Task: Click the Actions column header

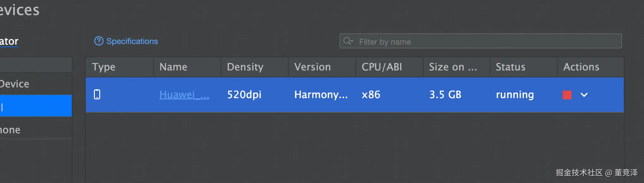Action: pos(581,67)
